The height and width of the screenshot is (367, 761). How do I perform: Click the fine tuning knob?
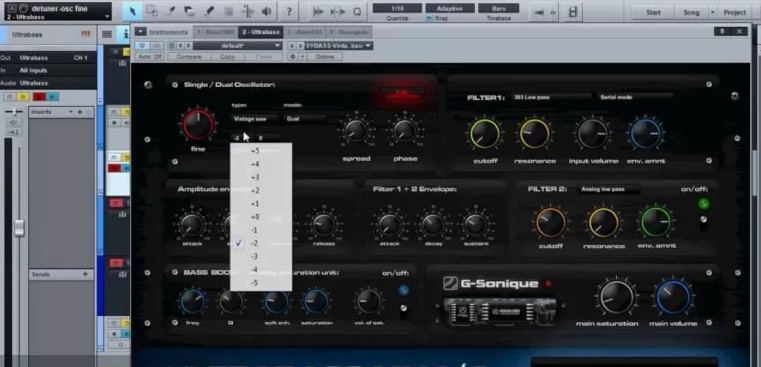[x=198, y=125]
